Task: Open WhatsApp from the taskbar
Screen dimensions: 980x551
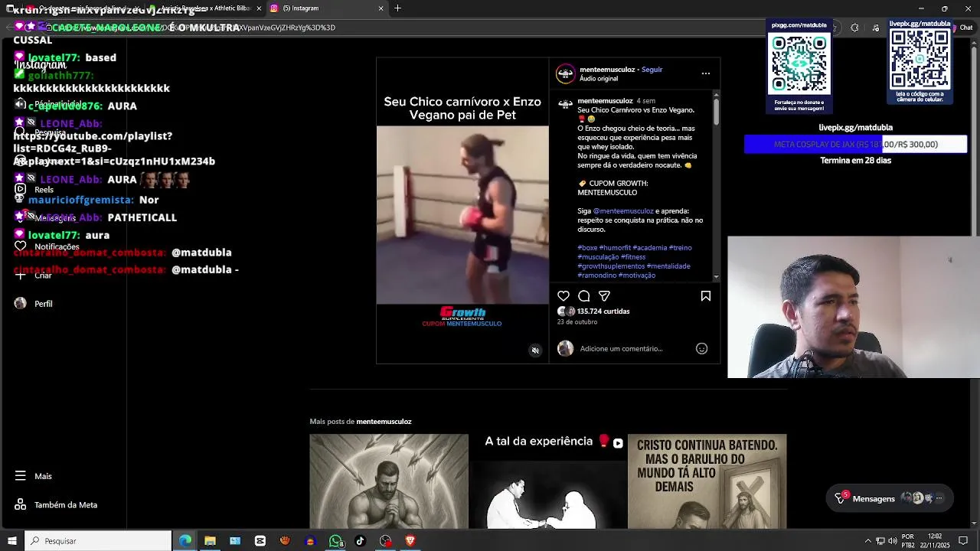Action: 335,541
